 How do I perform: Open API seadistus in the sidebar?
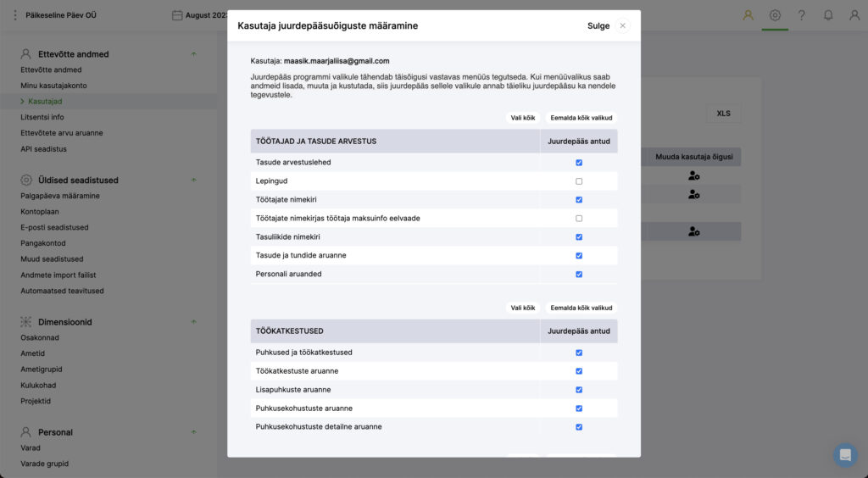43,149
